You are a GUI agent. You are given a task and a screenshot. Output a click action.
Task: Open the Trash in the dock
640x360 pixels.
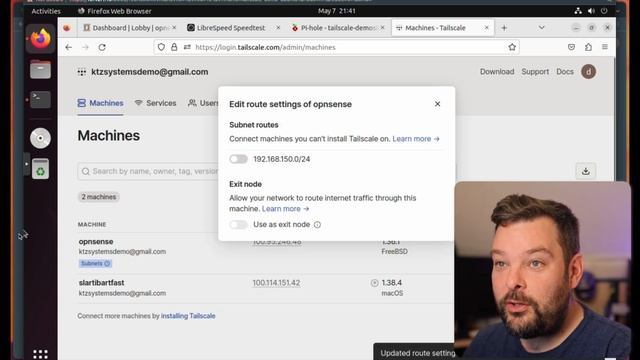click(x=40, y=169)
